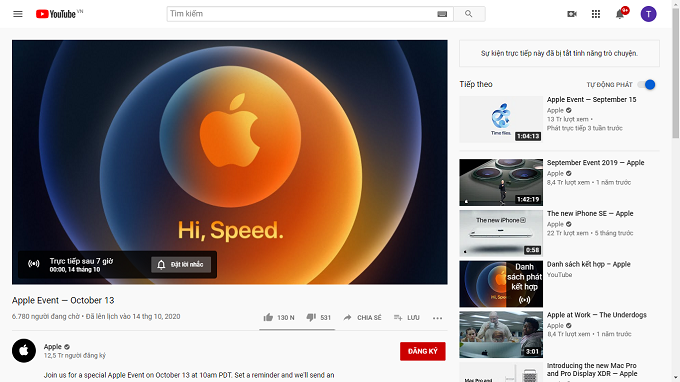Open Apple at Work Underdogs thumbnail
Viewport: 680px width, 382px height.
tap(501, 334)
